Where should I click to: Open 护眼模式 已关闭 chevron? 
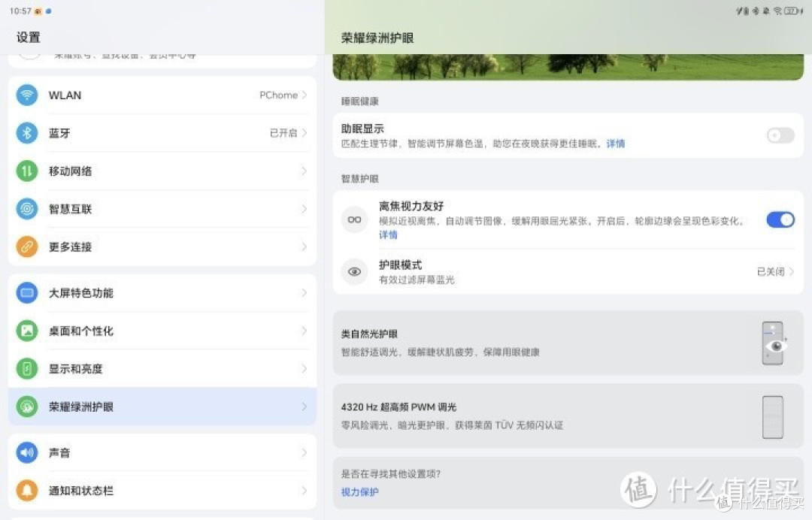pyautogui.click(x=791, y=271)
